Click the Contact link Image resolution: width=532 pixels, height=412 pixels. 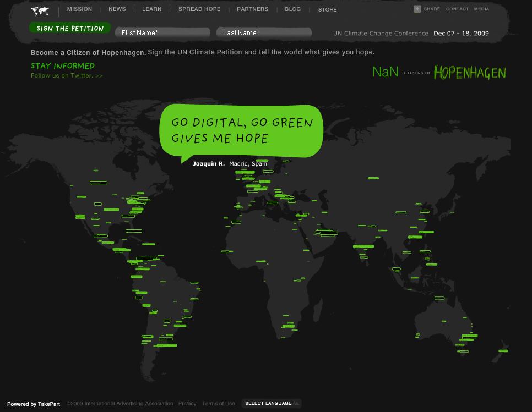pos(457,9)
